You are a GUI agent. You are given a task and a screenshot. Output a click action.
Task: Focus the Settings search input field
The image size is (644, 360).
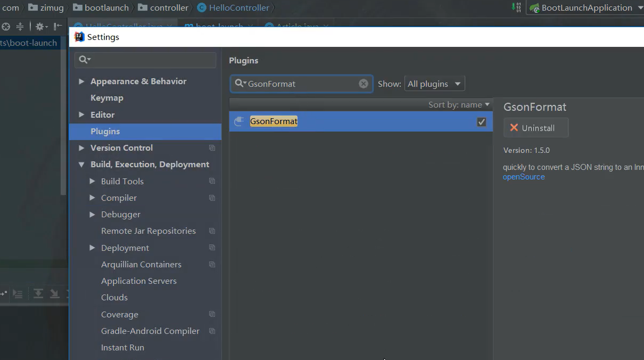145,60
